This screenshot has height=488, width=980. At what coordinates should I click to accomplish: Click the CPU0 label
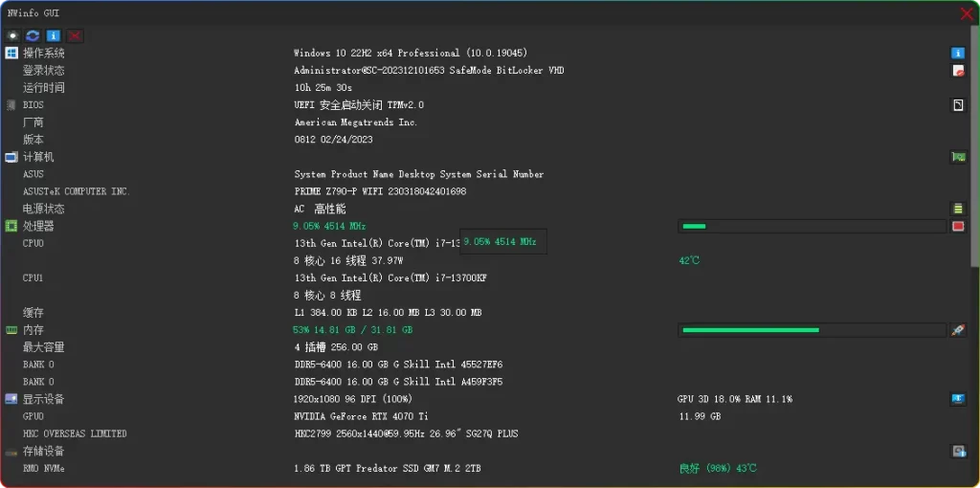[33, 243]
